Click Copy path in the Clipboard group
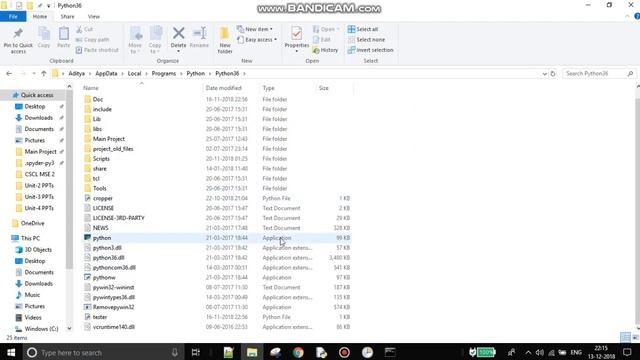The width and height of the screenshot is (640, 360). (93, 40)
